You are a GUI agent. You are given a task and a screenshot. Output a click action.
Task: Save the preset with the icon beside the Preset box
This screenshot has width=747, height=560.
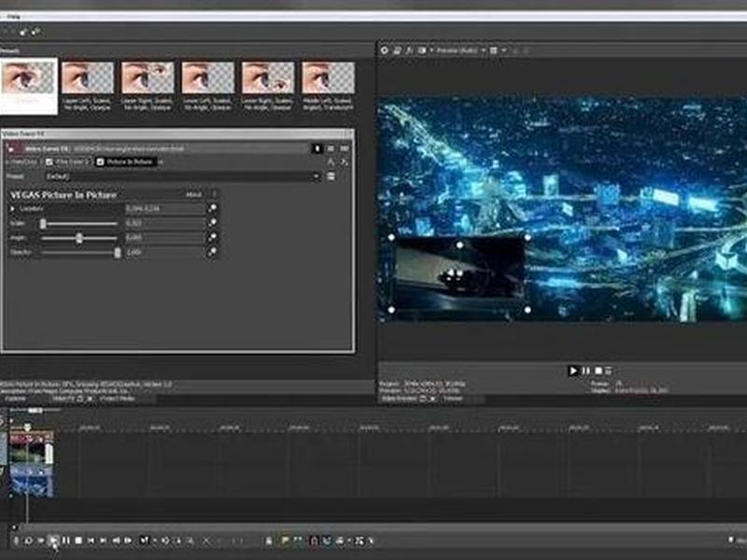tap(331, 176)
